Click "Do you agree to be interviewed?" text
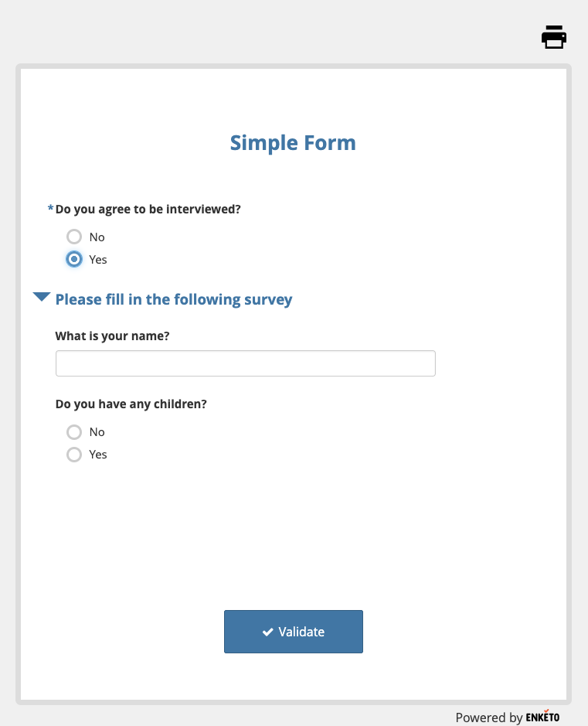Image resolution: width=588 pixels, height=726 pixels. (148, 209)
